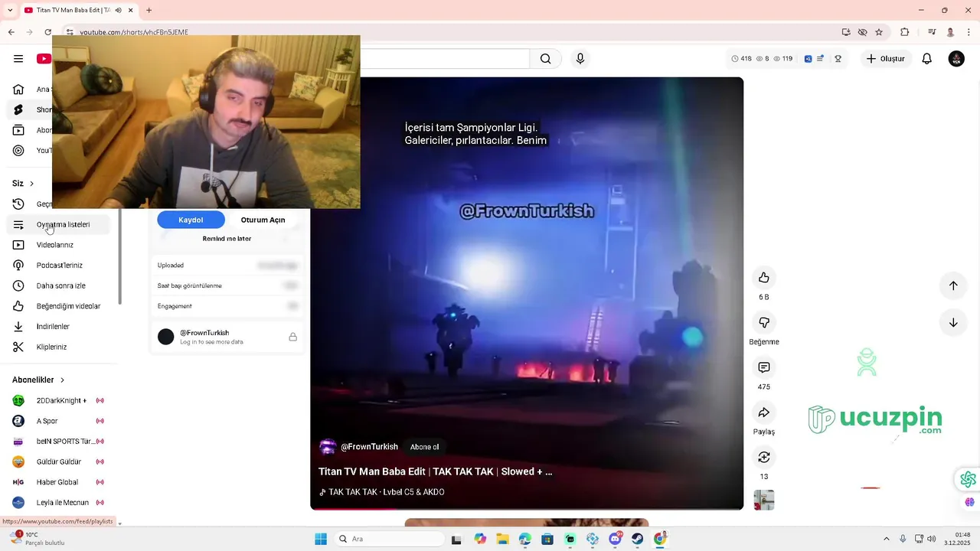Open Discord from the taskbar
Screen dimensions: 980x551
[x=615, y=539]
